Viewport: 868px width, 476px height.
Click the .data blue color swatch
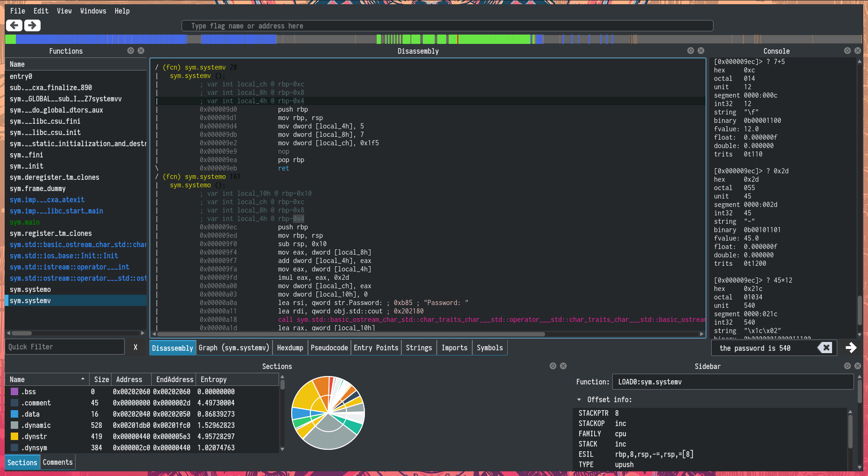[x=14, y=414]
